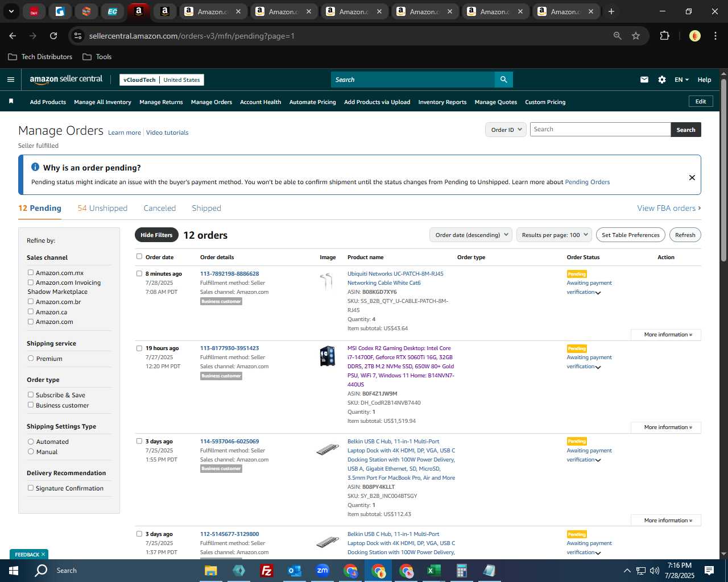Check the Amazon.com.mx sales channel filter
Image resolution: width=728 pixels, height=582 pixels.
(x=31, y=273)
